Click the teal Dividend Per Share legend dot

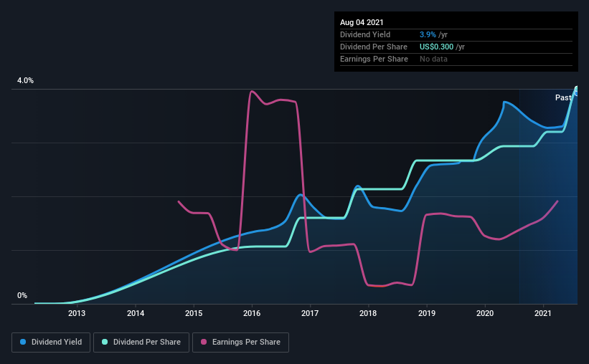coord(105,343)
